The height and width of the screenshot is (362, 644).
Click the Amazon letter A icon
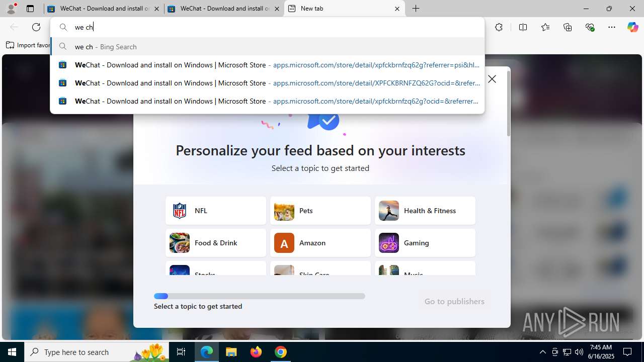(284, 243)
